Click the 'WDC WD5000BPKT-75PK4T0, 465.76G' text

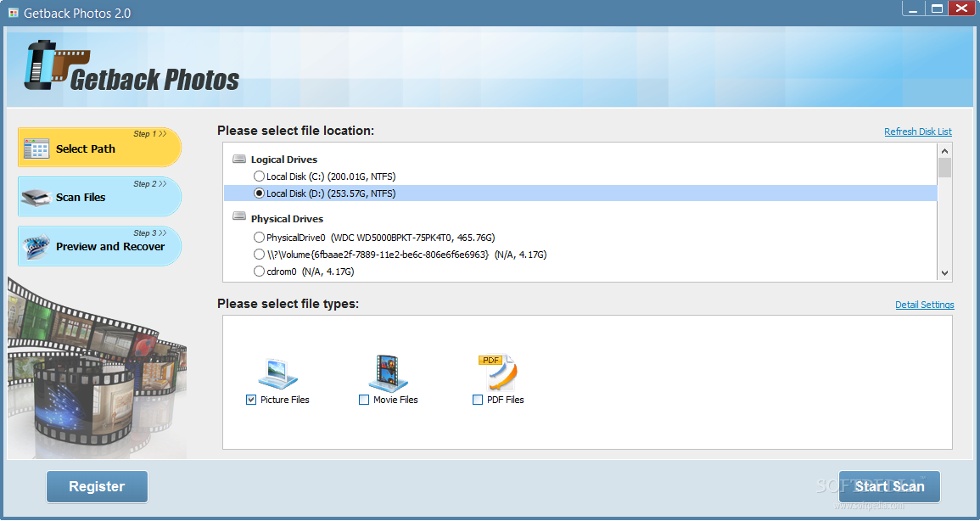[x=413, y=238]
